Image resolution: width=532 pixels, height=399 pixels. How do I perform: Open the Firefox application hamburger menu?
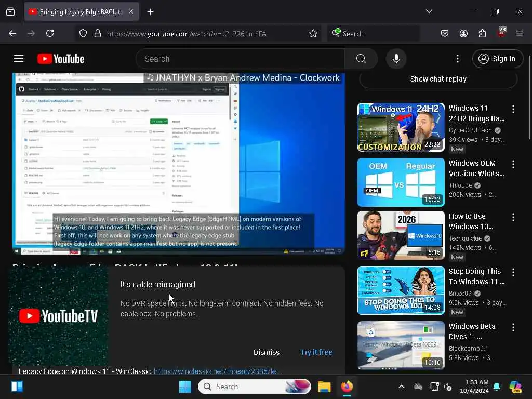click(x=520, y=33)
